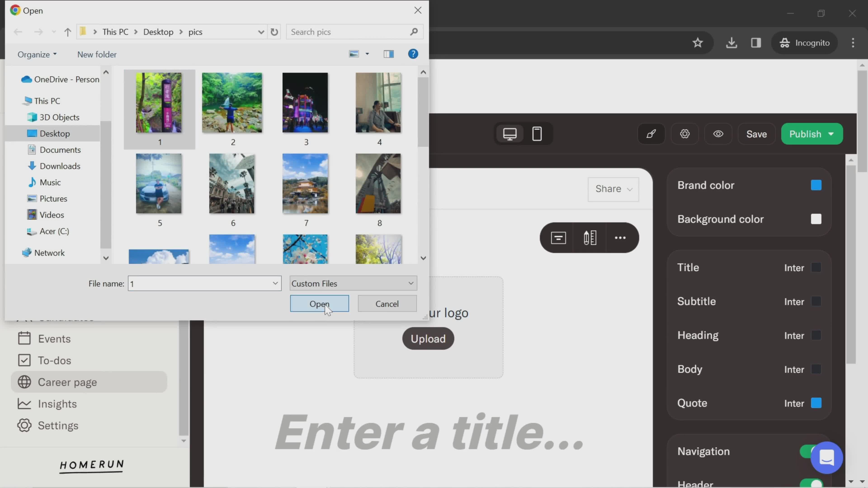Toggle page preview eye icon
Screen dimensions: 868x488
point(718,134)
